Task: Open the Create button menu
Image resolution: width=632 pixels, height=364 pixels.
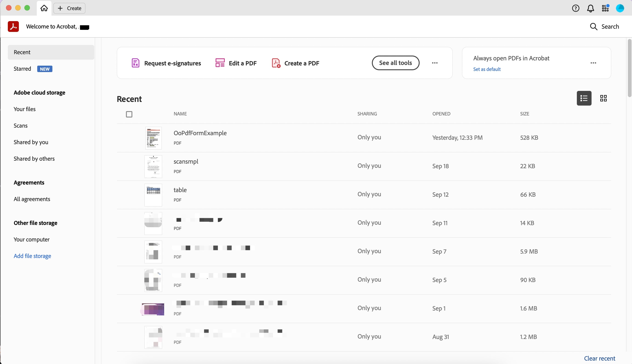Action: pos(69,8)
